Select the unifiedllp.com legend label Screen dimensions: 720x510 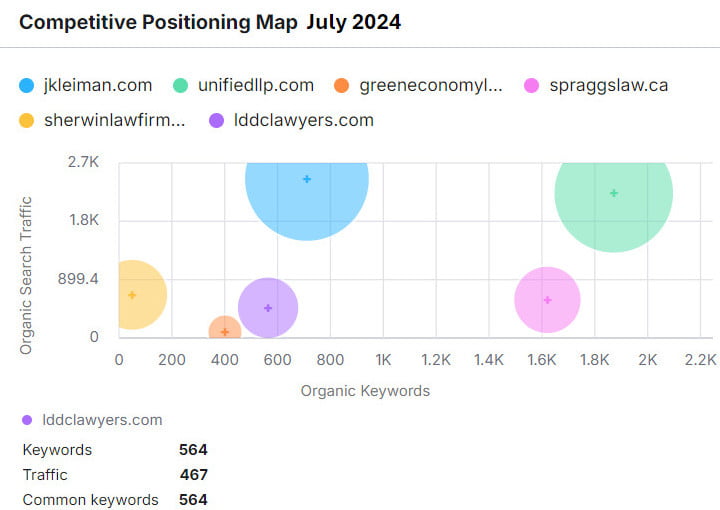point(256,85)
